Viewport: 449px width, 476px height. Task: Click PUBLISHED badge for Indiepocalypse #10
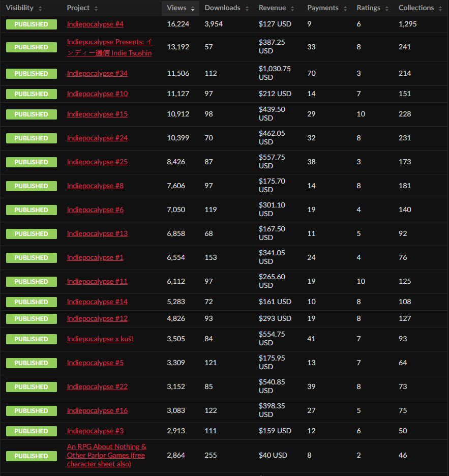[31, 94]
